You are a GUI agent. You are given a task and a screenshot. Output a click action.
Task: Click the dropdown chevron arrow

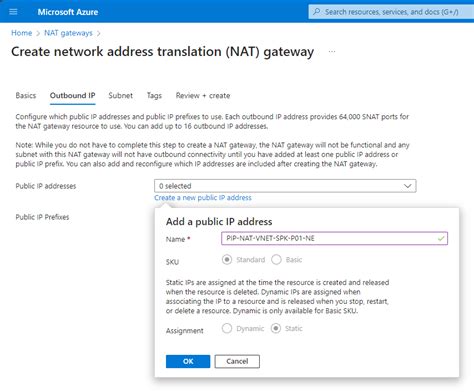point(407,186)
